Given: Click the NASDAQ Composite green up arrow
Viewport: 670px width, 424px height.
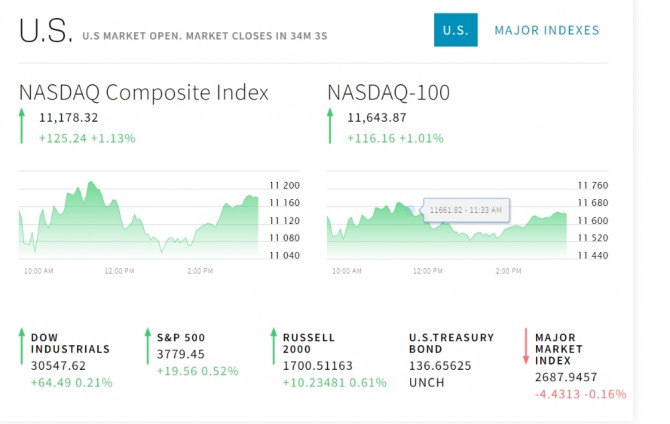Looking at the screenshot, I should point(23,127).
